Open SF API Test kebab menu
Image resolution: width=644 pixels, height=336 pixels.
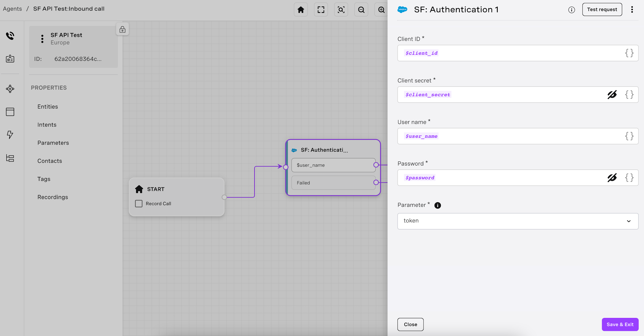pyautogui.click(x=42, y=39)
